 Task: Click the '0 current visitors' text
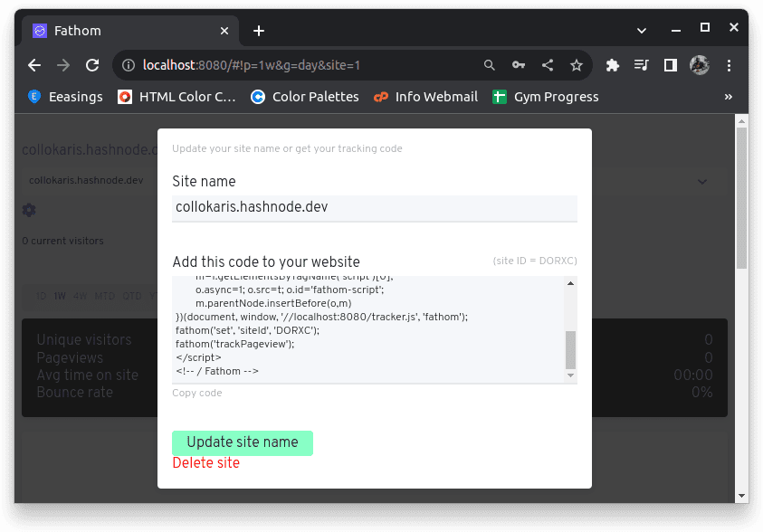[62, 241]
